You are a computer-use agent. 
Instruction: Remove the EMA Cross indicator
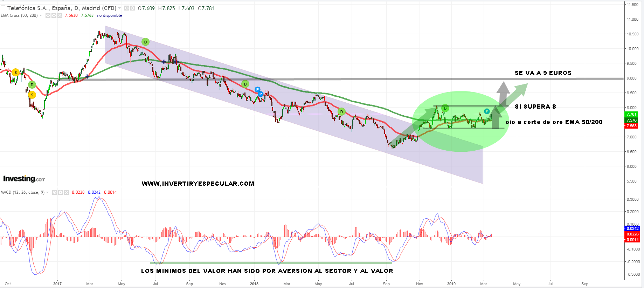(x=60, y=15)
